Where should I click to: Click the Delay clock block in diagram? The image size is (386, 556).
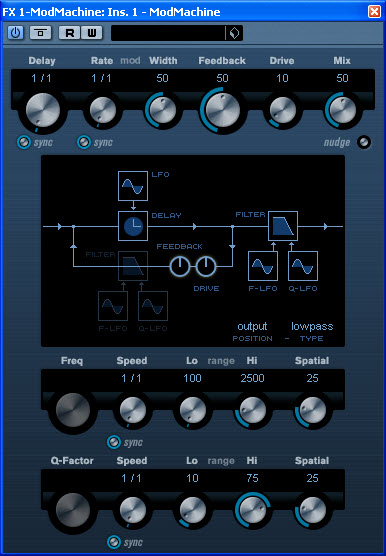point(133,226)
